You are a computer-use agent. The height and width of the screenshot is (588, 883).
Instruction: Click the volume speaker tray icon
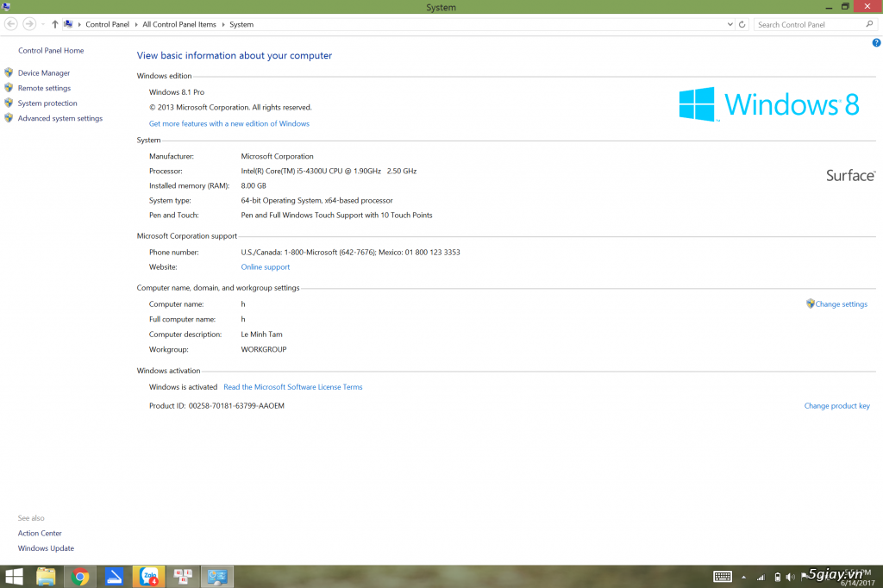coord(790,578)
